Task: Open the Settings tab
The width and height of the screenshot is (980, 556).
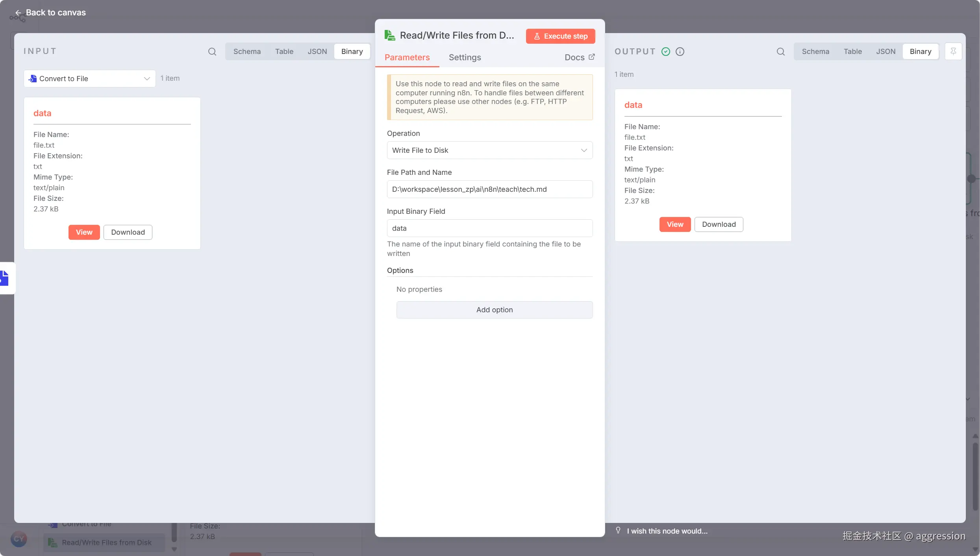Action: pos(465,57)
